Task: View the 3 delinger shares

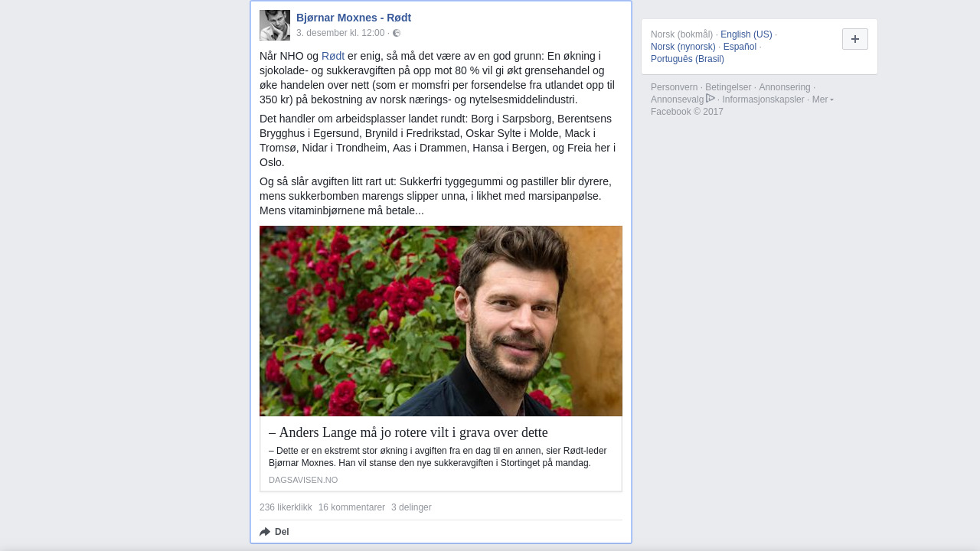Action: [x=411, y=507]
